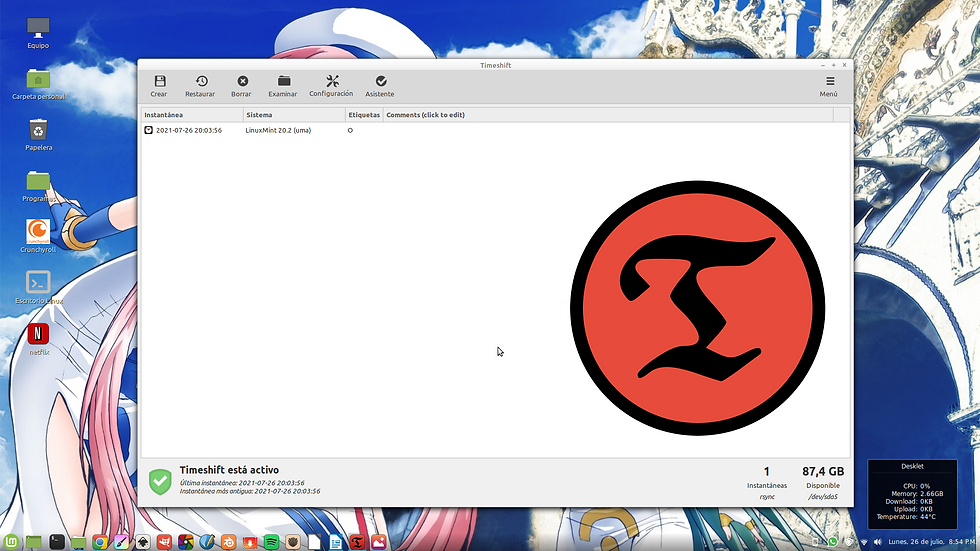
Task: Open the shield tray icon
Action: click(848, 542)
